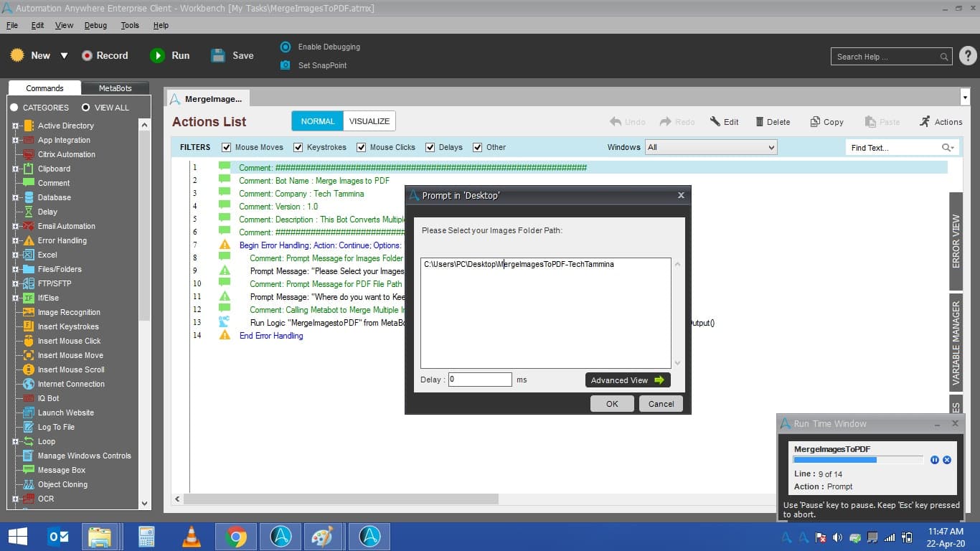Select Insert Keystrokes command icon
Viewport: 980px width, 551px height.
[x=29, y=326]
